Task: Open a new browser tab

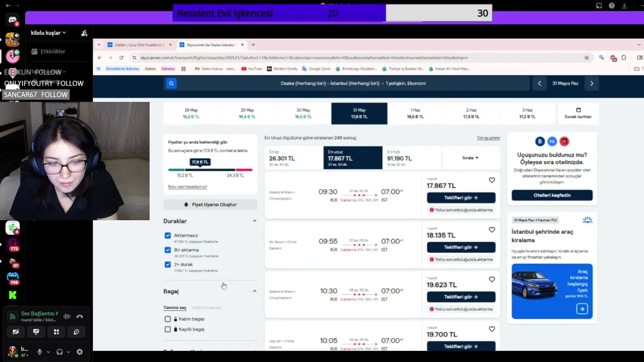Action: tap(253, 45)
